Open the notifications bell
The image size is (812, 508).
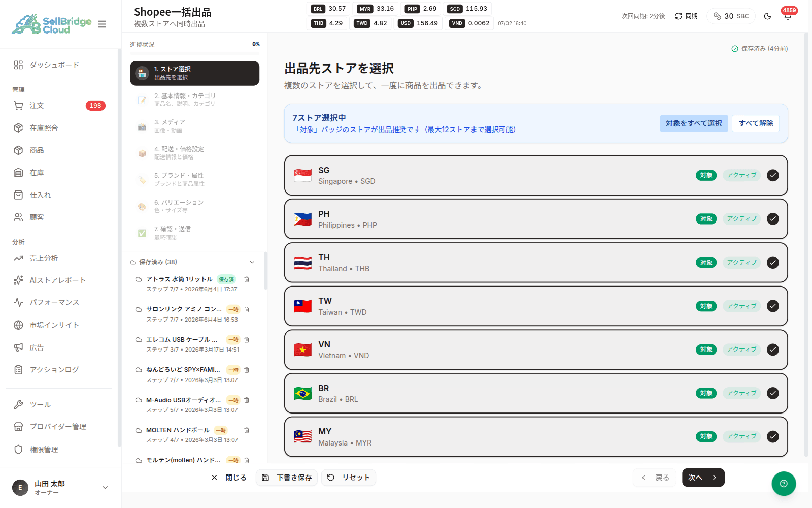pos(788,16)
